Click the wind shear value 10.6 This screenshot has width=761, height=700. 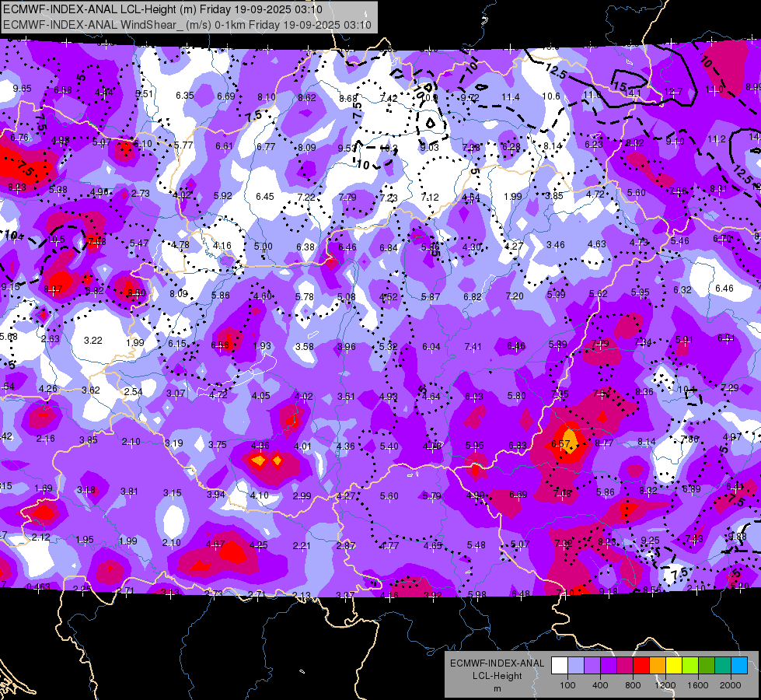[551, 96]
